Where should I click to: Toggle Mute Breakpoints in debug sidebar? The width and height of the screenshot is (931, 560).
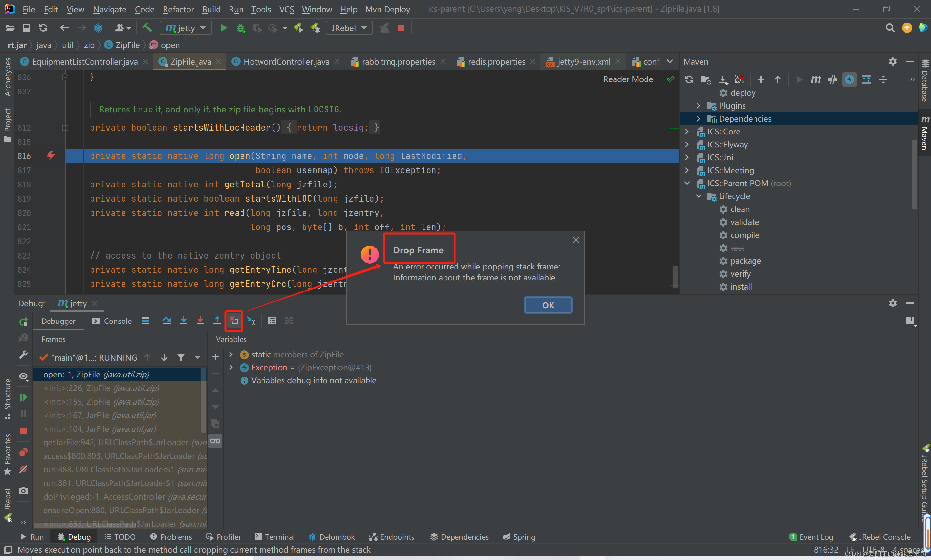[23, 470]
